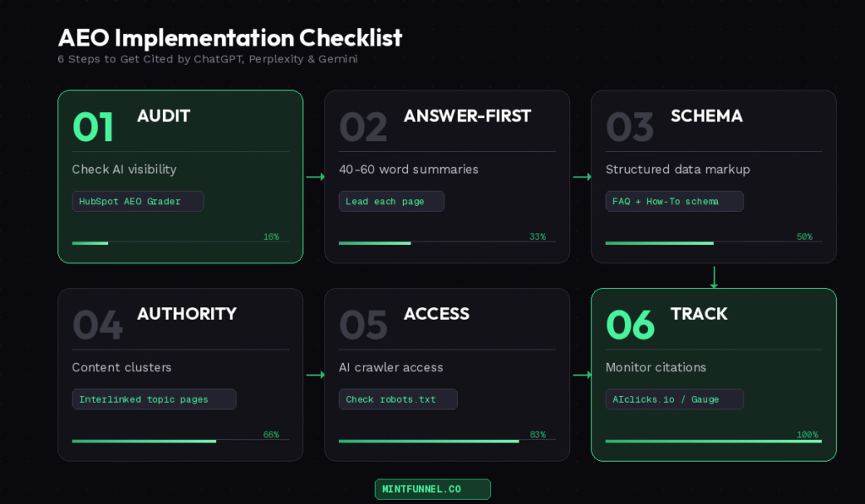This screenshot has height=504, width=865.
Task: Click the gray 03 step number
Action: coord(630,127)
